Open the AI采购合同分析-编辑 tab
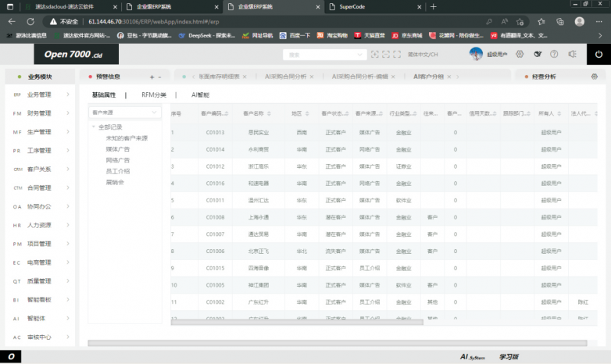Viewport: 611px width, 364px height. [x=359, y=77]
